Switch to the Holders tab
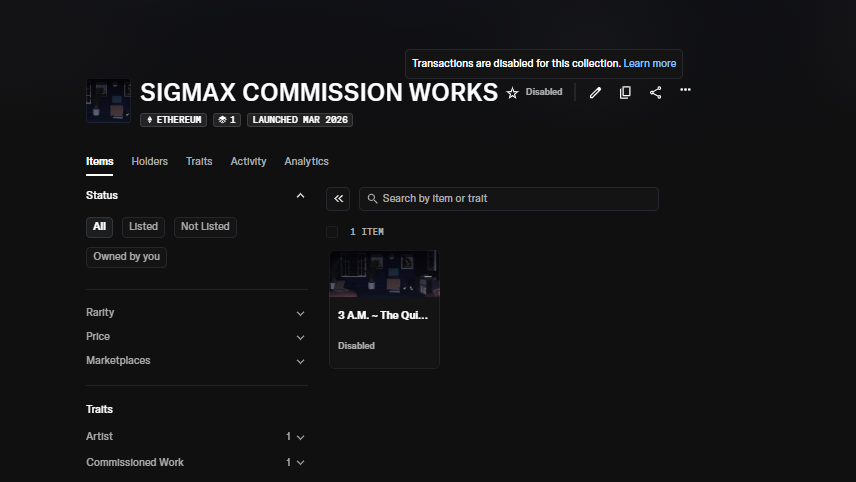The image size is (856, 482). pos(149,162)
